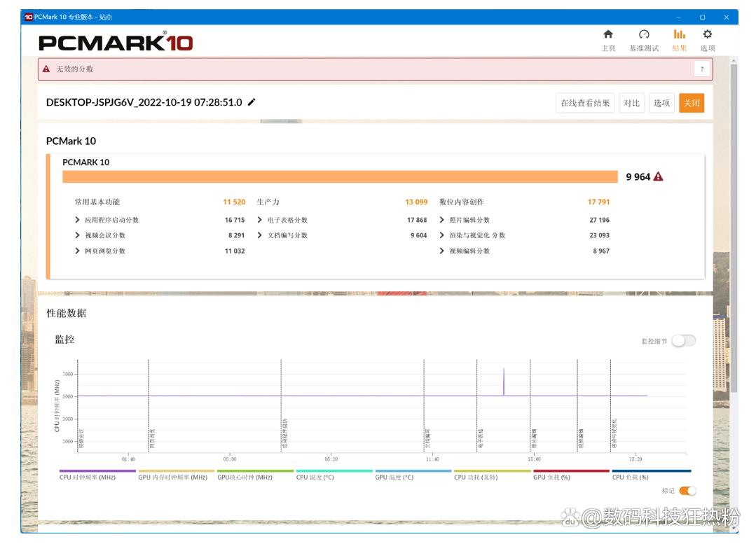
Task: Click the options (选项) button beside compare
Action: click(661, 103)
